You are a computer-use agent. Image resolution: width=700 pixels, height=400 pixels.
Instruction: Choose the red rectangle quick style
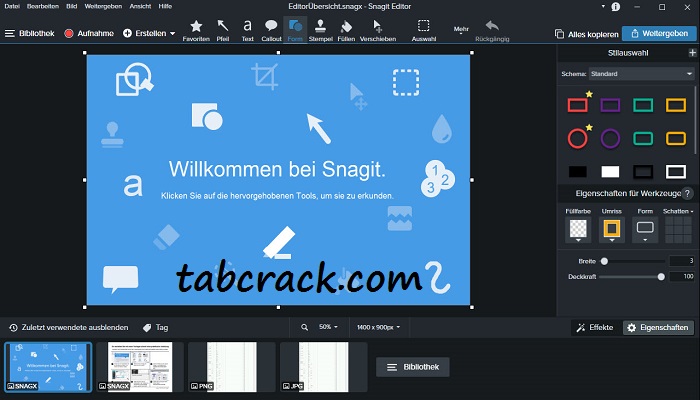tap(577, 105)
